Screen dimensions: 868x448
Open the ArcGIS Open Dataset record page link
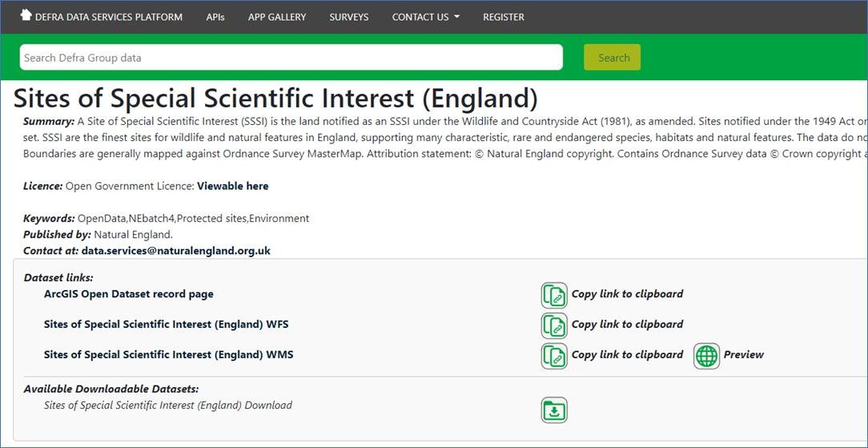click(129, 294)
